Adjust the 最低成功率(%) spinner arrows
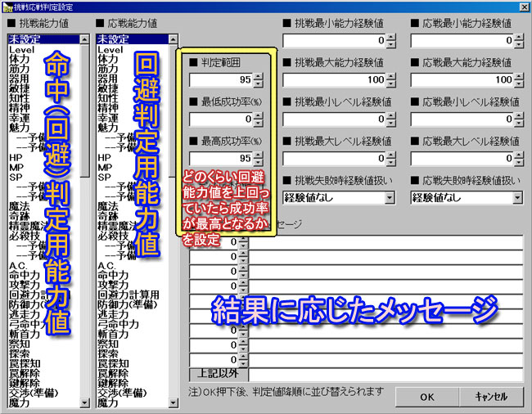The width and height of the screenshot is (532, 414). [x=259, y=119]
